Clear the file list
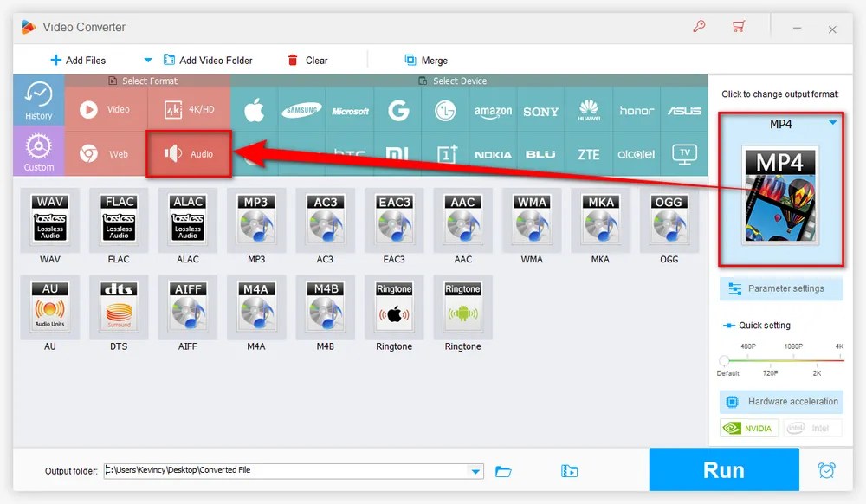 [x=307, y=60]
